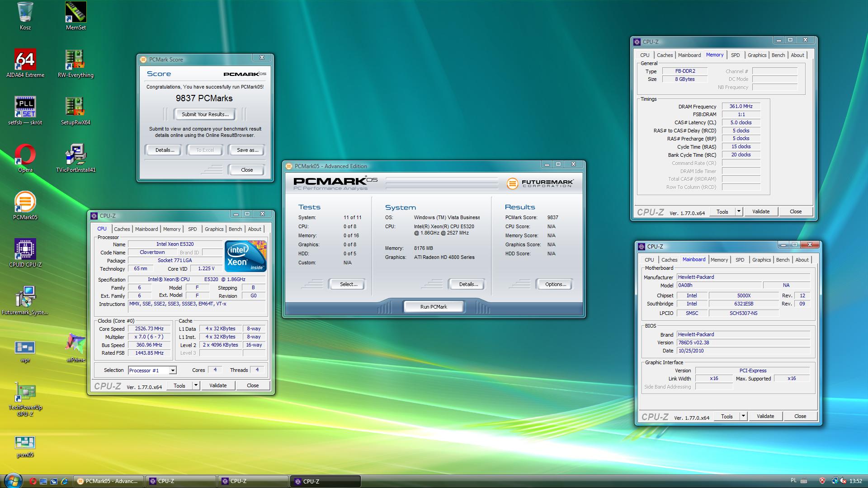Click Tools button in Mainboard window
The image size is (868, 488).
coord(727,416)
